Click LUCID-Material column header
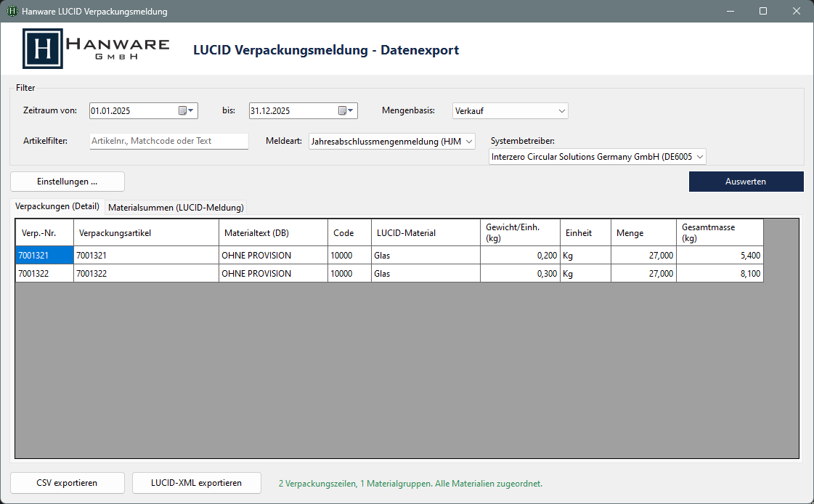814x504 pixels. 426,232
